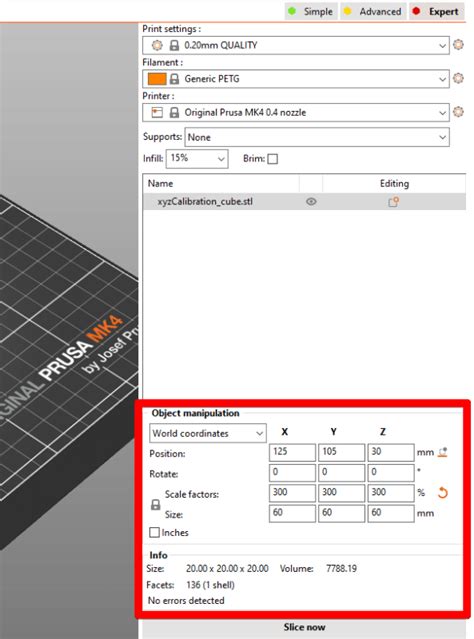Click the X Size field showing 60
Screen dimensions: 474x639
click(292, 513)
